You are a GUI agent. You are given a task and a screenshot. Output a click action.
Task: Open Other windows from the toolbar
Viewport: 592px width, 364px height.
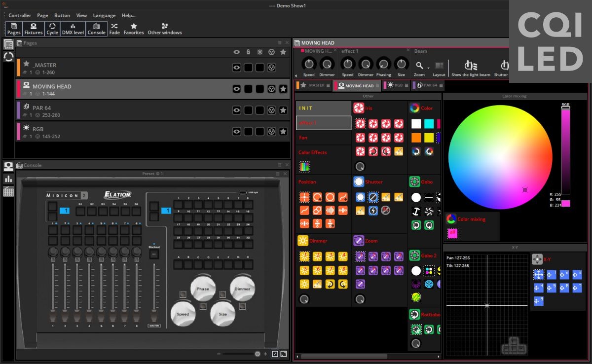click(165, 29)
